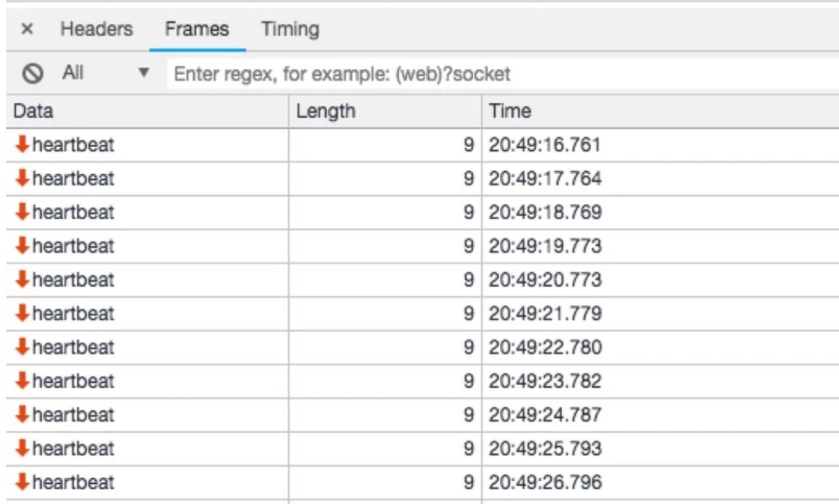Click the red arrow icon on 20:49:21.779 frame
The width and height of the screenshot is (839, 504).
tap(22, 313)
